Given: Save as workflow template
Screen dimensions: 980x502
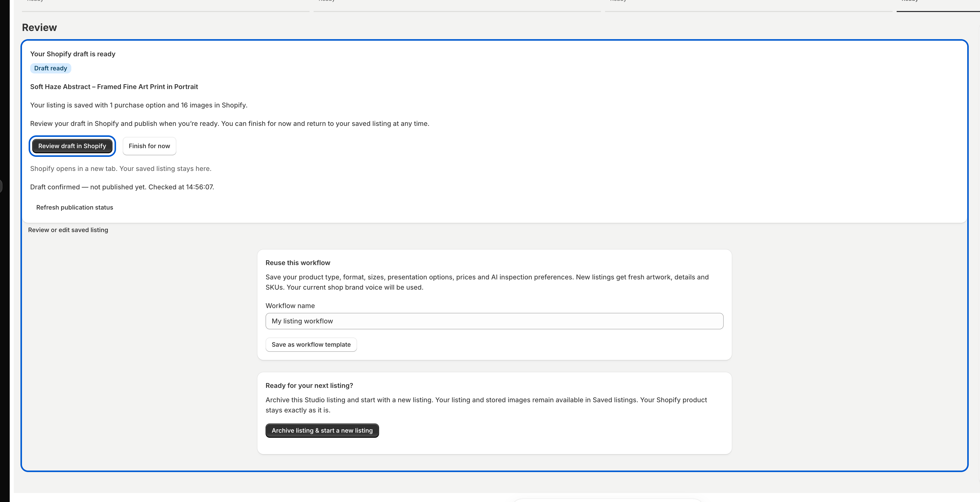Looking at the screenshot, I should tap(311, 344).
